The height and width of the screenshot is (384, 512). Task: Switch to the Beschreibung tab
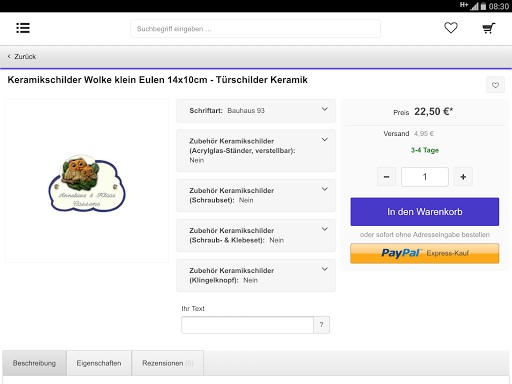tap(34, 363)
